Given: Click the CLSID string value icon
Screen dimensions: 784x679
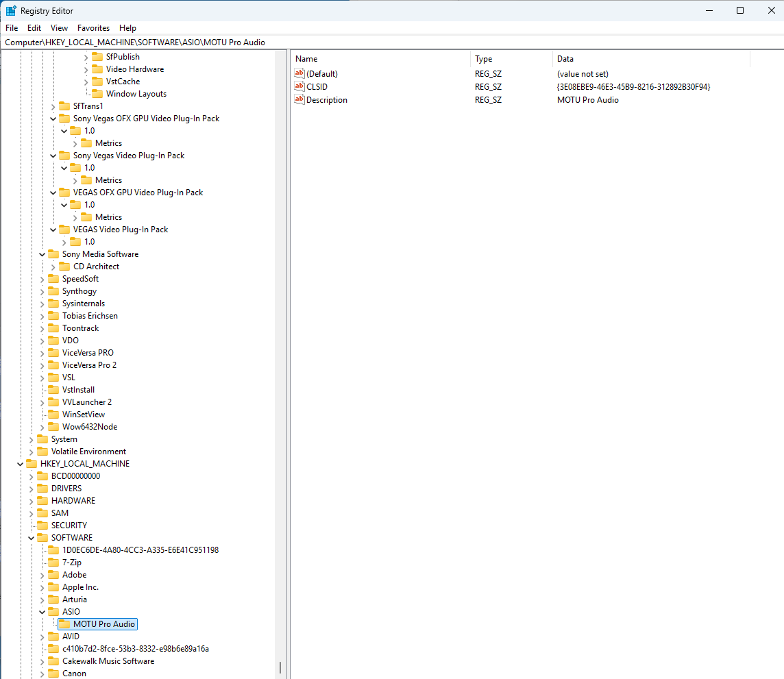Looking at the screenshot, I should coord(299,87).
